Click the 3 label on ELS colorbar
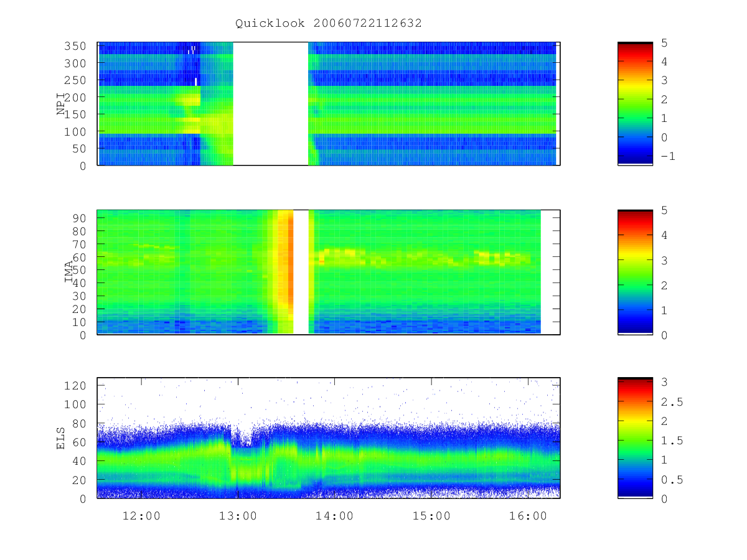Screen dimensions: 747x560 664,382
